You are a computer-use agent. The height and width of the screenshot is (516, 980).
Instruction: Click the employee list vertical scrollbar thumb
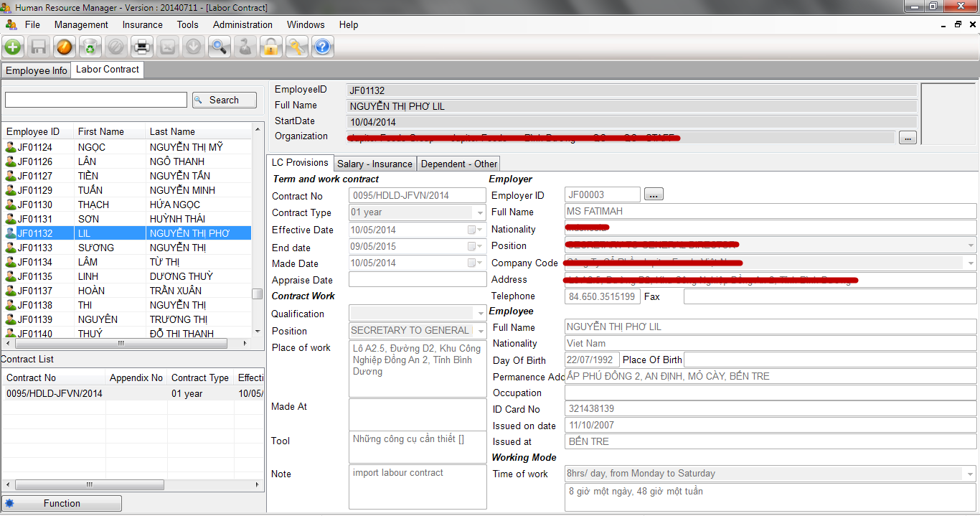click(x=257, y=294)
